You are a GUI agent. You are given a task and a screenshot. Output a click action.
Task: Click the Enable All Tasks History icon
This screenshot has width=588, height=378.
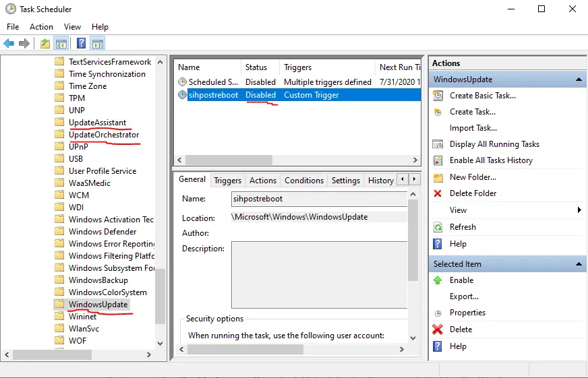click(438, 160)
